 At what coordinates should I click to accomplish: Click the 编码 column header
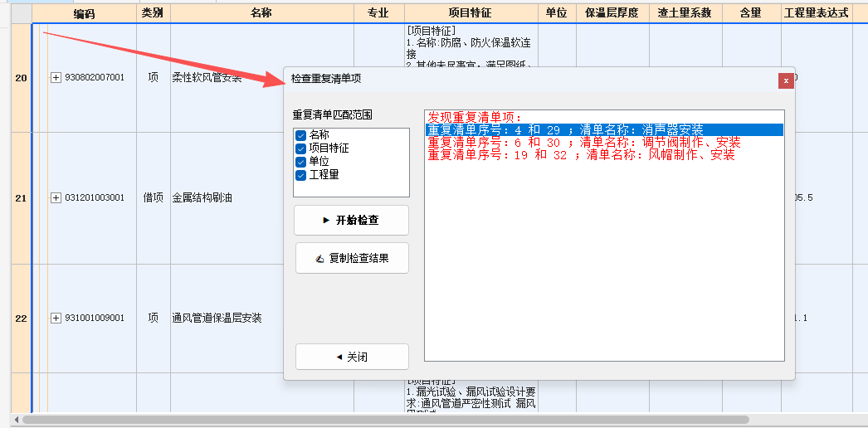(84, 13)
